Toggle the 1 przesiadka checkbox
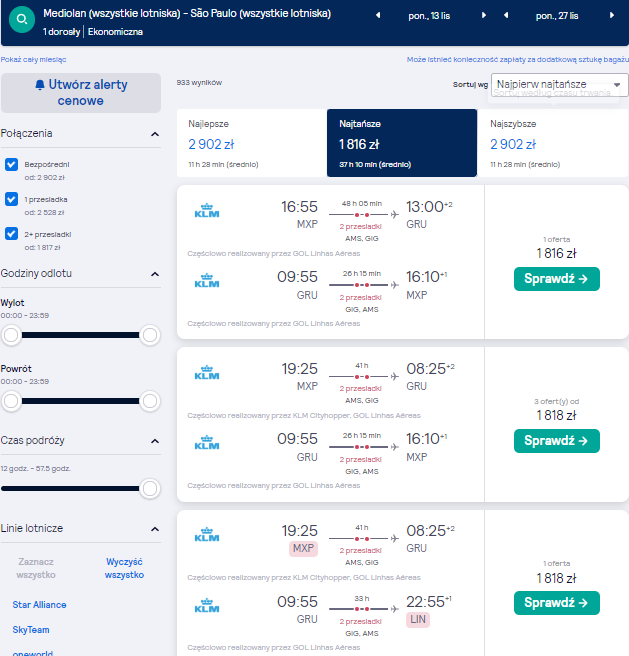Screen dimensions: 629x656 pos(11,199)
